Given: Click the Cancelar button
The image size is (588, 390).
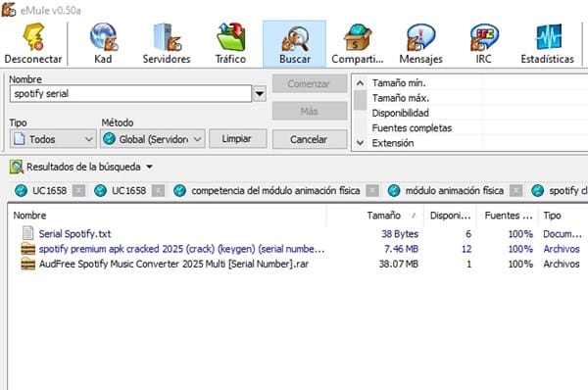Looking at the screenshot, I should (x=310, y=139).
